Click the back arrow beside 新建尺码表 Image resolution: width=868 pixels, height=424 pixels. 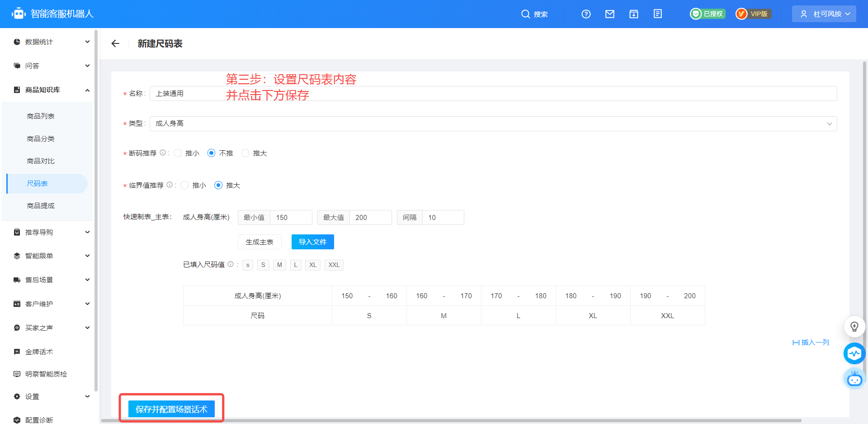[115, 43]
